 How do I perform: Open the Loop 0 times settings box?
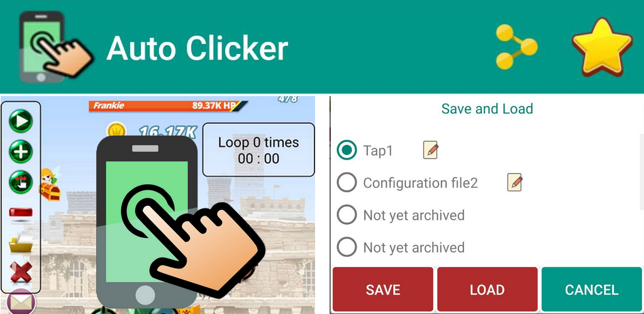(x=258, y=150)
